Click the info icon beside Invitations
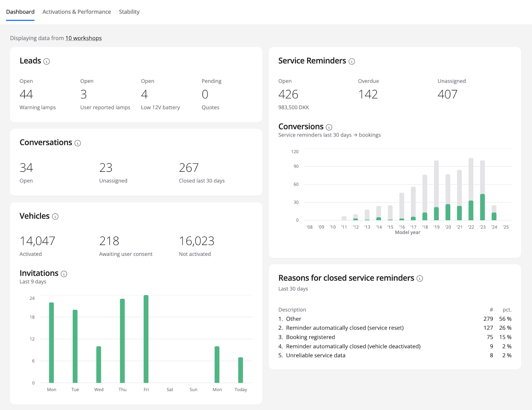532x410 pixels. point(64,274)
